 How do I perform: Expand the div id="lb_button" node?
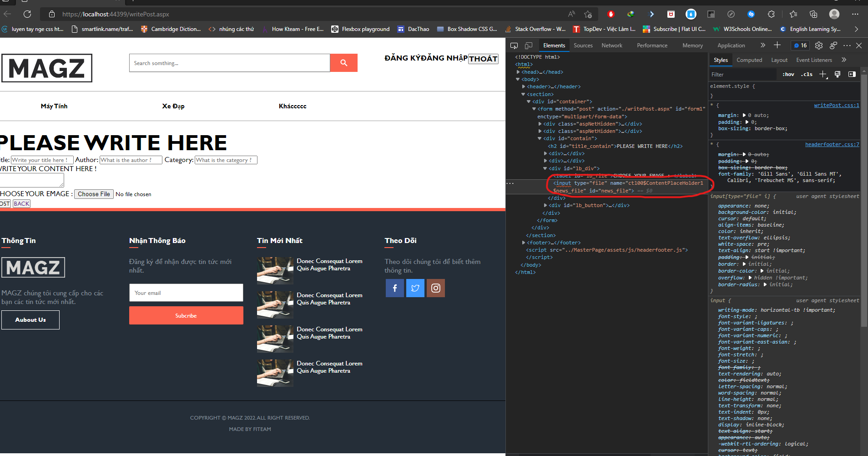(x=545, y=205)
